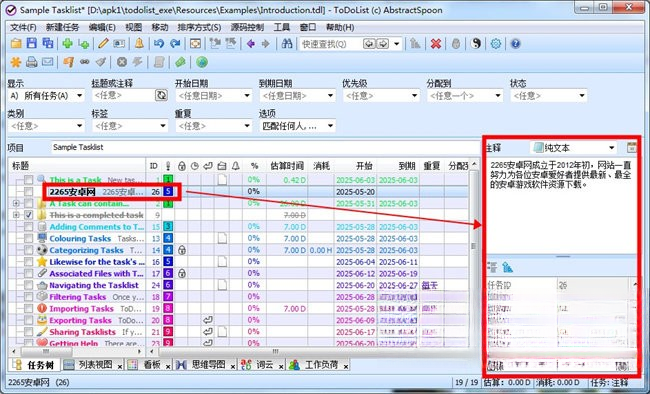Image resolution: width=650 pixels, height=394 pixels.
Task: Click the orange star icon in the second toolbar
Action: [x=16, y=62]
